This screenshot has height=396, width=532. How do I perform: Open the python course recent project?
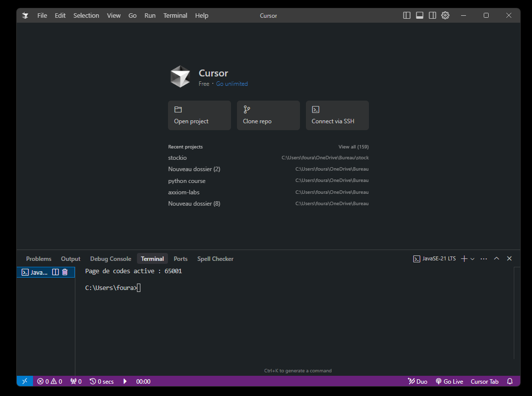[x=268, y=180]
